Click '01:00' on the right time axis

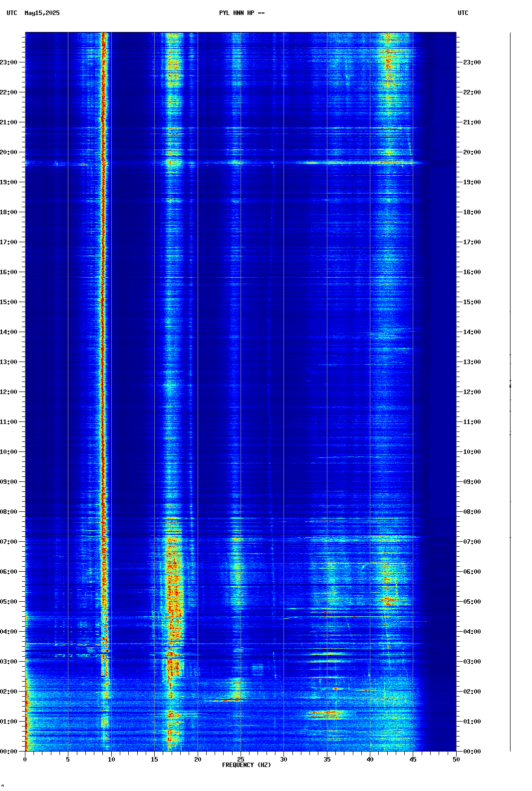(472, 722)
